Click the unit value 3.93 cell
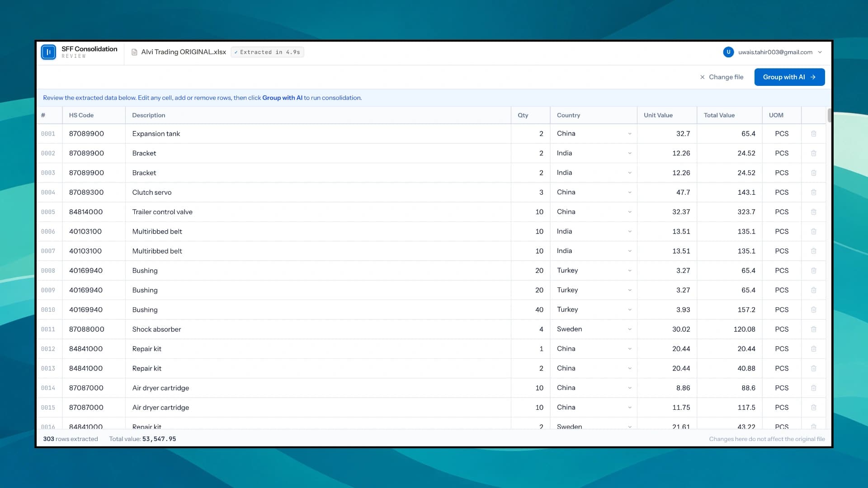 [x=667, y=310]
